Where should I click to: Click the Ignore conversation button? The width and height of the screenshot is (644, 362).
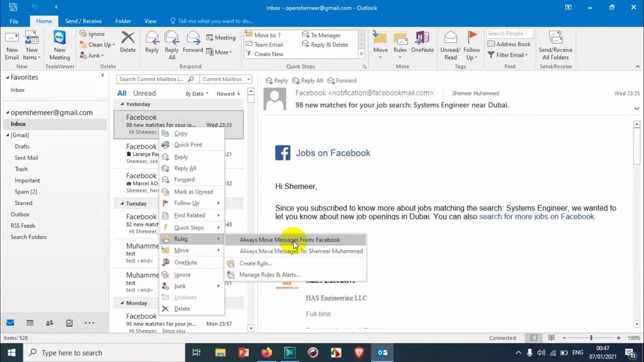[x=92, y=34]
